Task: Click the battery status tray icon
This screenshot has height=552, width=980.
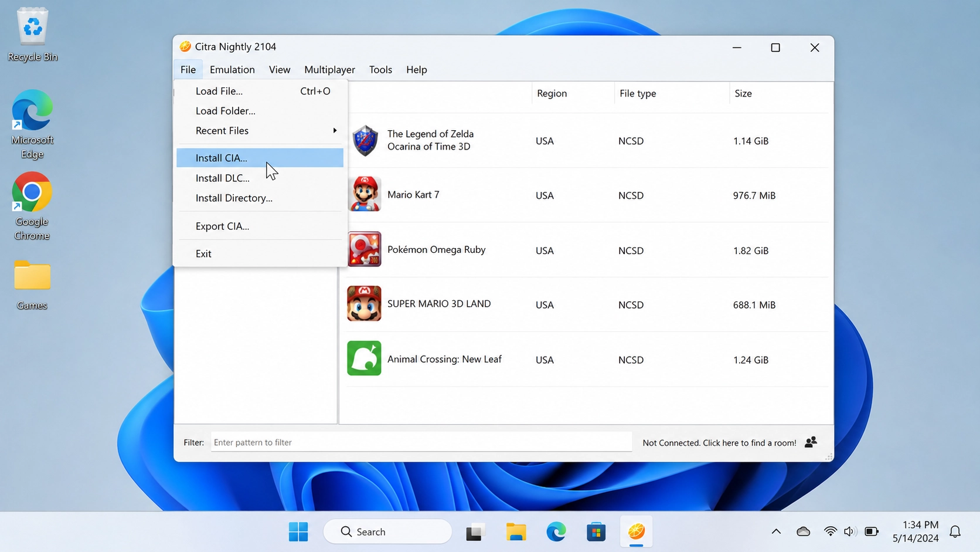Action: click(872, 532)
